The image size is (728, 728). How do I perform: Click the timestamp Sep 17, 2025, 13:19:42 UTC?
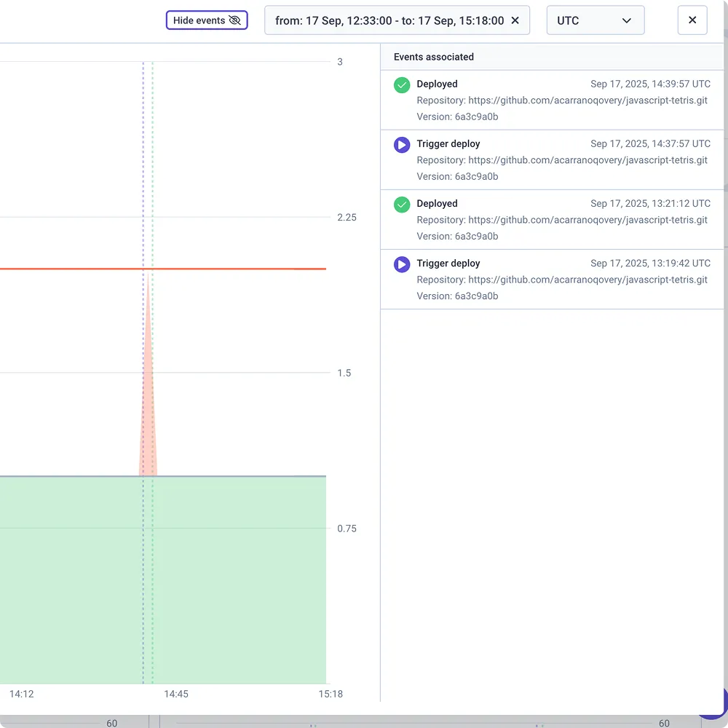tap(650, 264)
